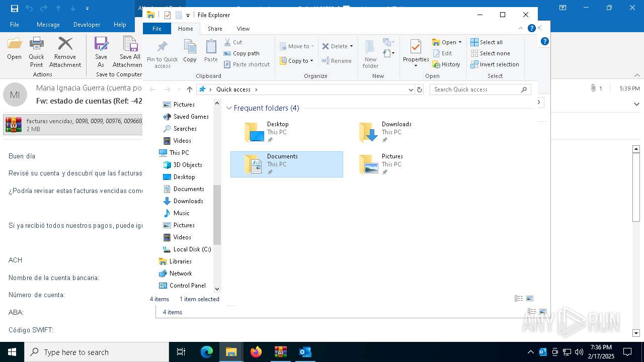This screenshot has height=362, width=644.
Task: Open Outlook Developer tab
Action: click(87, 25)
